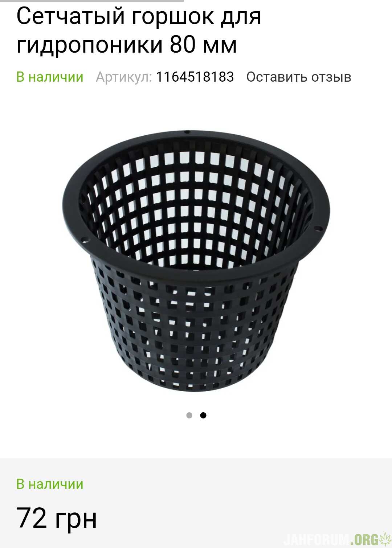Image resolution: width=392 pixels, height=548 pixels.
Task: Click the green "В наличии" under title
Action: tap(50, 77)
